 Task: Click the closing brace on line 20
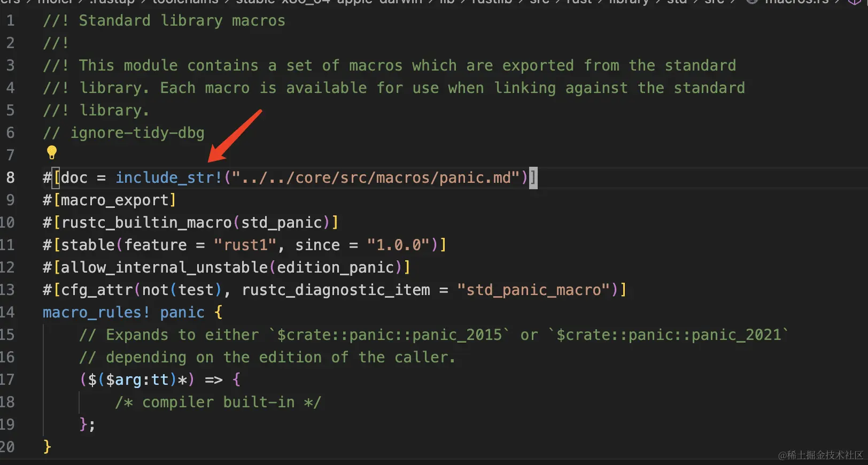[47, 447]
